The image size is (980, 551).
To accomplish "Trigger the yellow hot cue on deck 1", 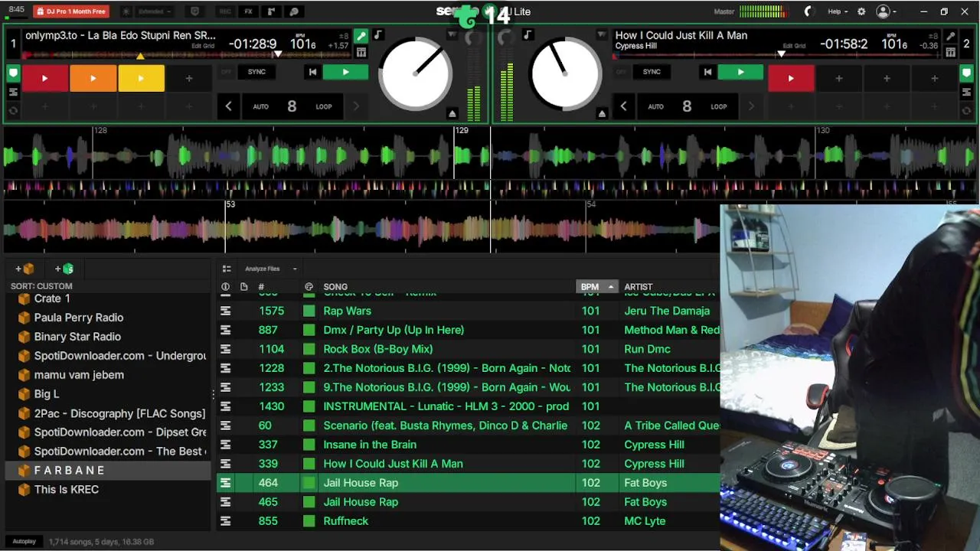I will coord(141,78).
